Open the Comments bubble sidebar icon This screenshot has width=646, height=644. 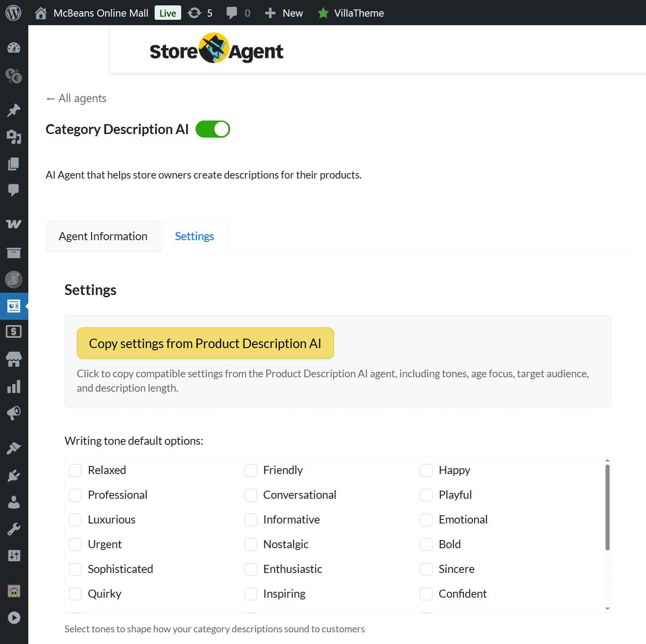[14, 190]
